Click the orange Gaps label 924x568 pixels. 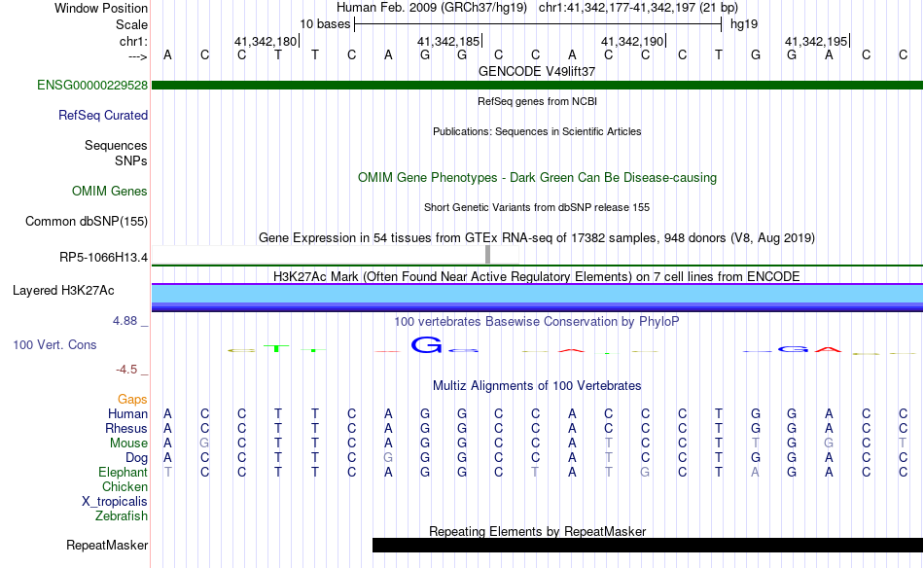pyautogui.click(x=132, y=399)
